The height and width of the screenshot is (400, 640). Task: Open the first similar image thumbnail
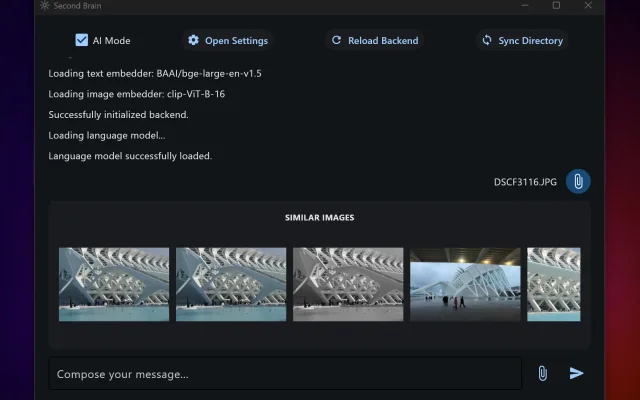[114, 284]
